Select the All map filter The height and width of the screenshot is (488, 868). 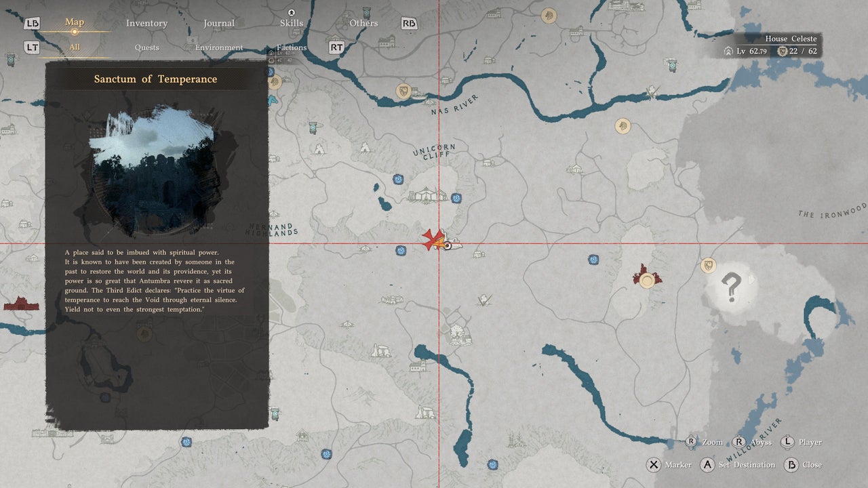(x=75, y=47)
